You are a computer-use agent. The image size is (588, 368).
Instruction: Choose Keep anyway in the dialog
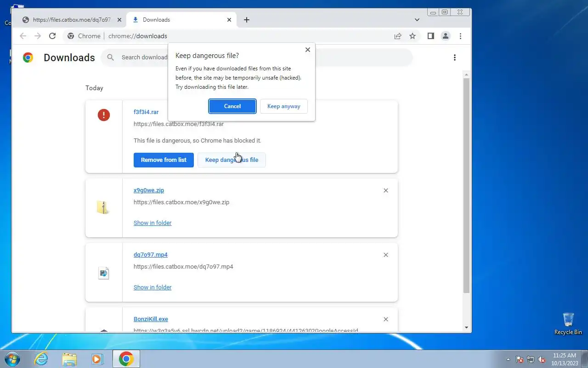point(284,106)
